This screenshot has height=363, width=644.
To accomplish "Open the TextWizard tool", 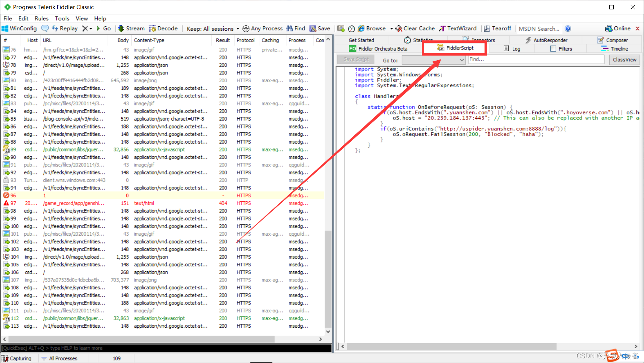I will (458, 29).
